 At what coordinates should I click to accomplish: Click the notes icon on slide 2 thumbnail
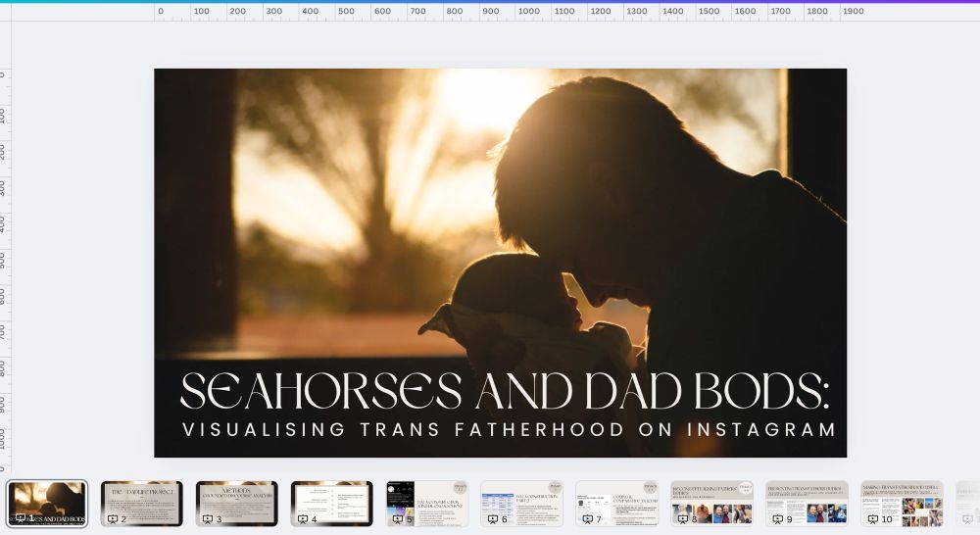[113, 518]
